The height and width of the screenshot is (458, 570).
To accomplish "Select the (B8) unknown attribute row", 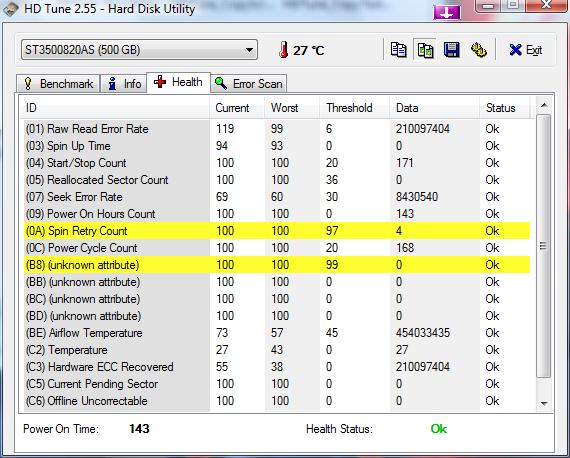I will (x=277, y=265).
